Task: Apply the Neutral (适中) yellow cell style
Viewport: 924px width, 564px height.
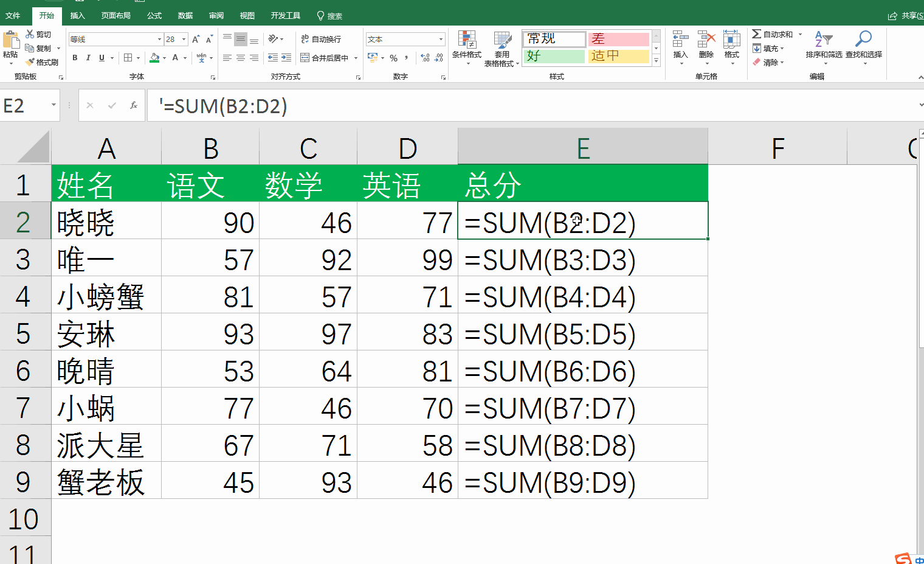Action: click(x=618, y=56)
